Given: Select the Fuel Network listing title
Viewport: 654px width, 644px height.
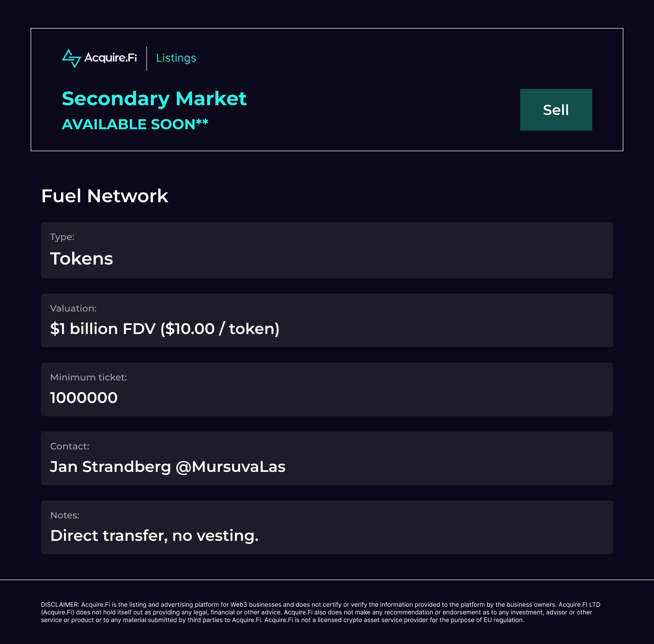Looking at the screenshot, I should pyautogui.click(x=105, y=196).
